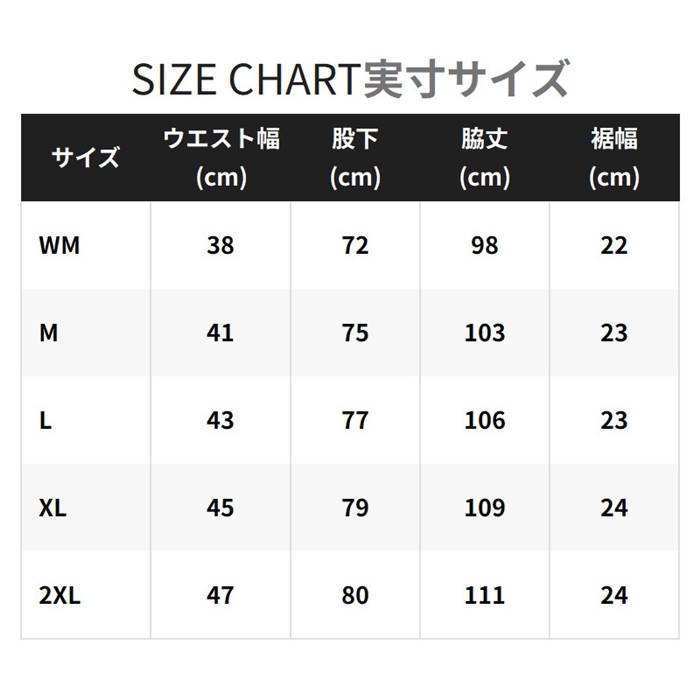Click inseam value 75 in M row
The height and width of the screenshot is (700, 700).
pyautogui.click(x=355, y=333)
